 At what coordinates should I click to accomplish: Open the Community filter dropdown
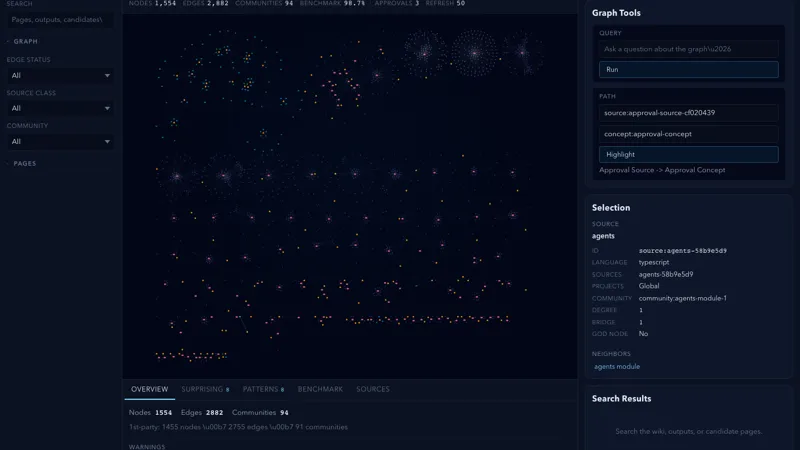[x=60, y=141]
